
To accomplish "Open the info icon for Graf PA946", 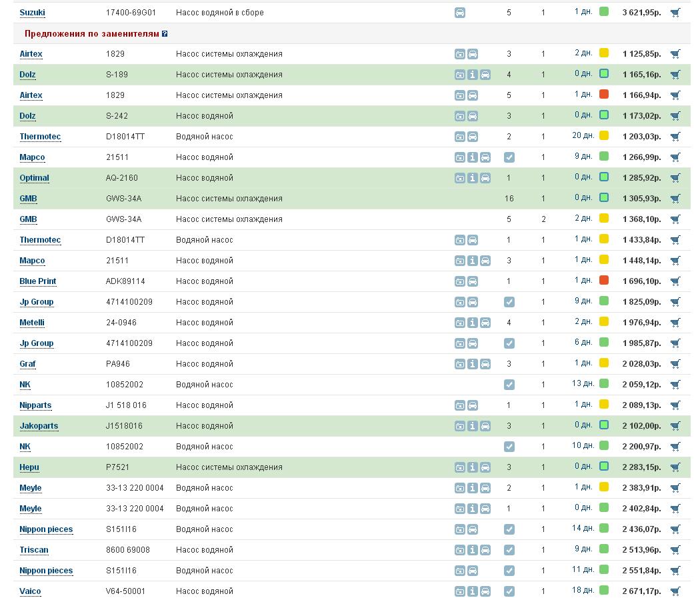I will (x=472, y=364).
